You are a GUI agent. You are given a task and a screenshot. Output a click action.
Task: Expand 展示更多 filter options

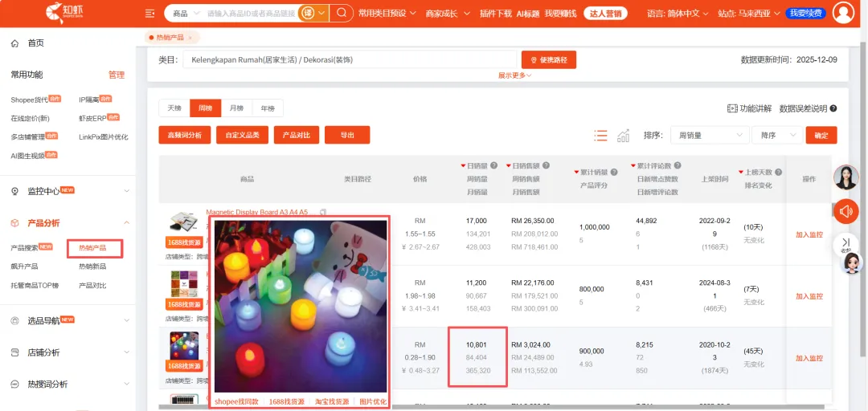(514, 75)
